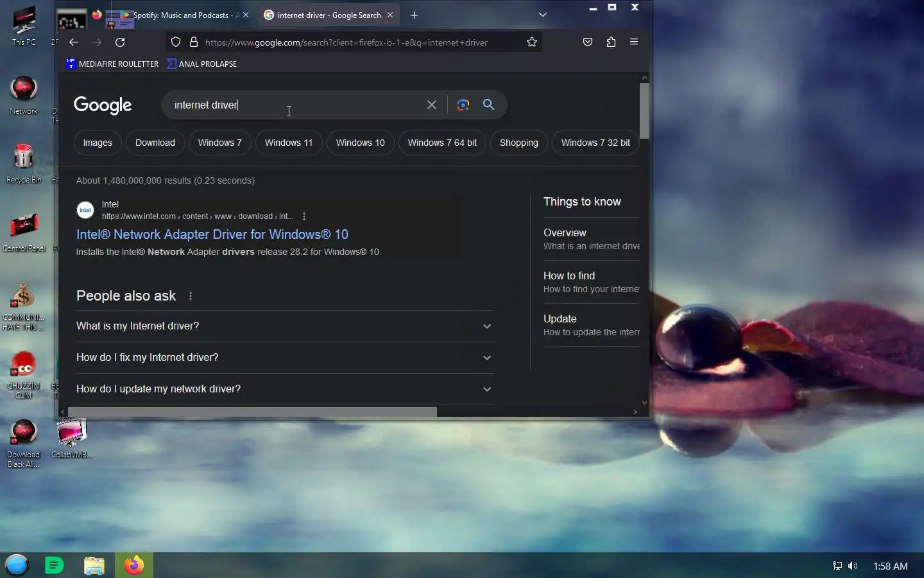Filter results by Images

98,143
